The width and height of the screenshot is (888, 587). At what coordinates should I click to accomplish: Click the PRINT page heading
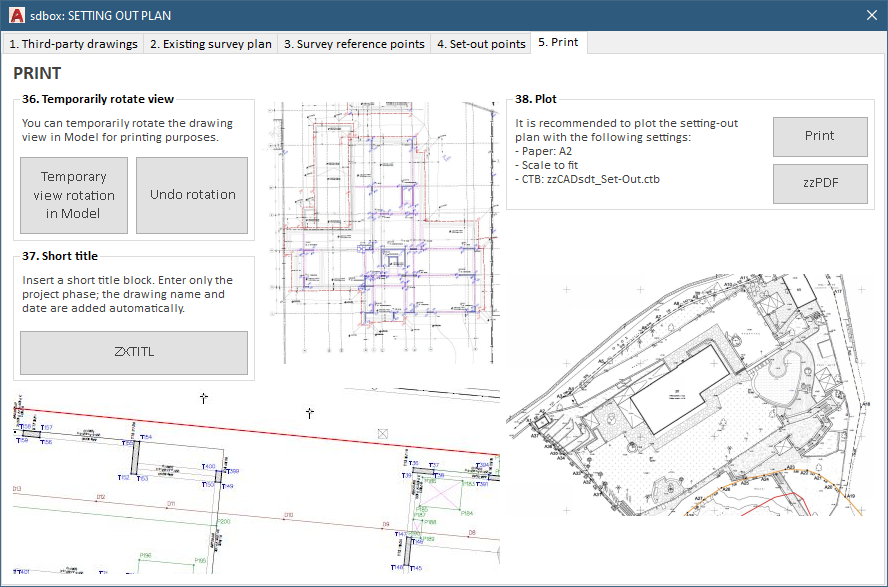pyautogui.click(x=37, y=74)
